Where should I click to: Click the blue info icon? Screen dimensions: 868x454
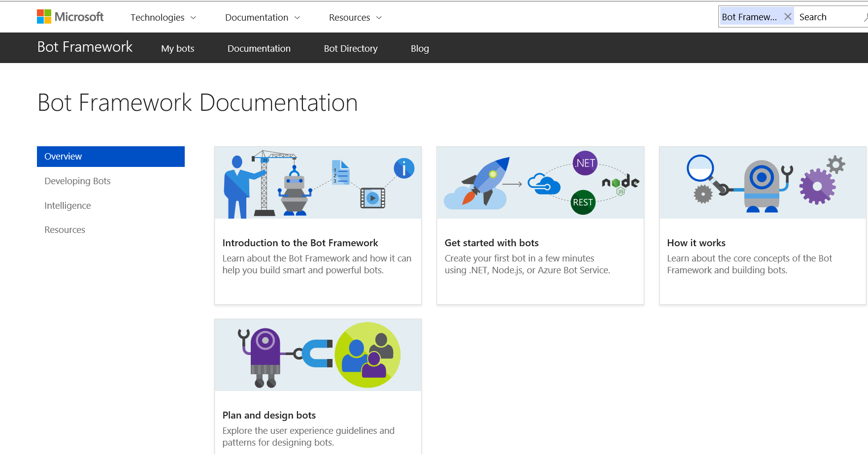click(x=404, y=168)
